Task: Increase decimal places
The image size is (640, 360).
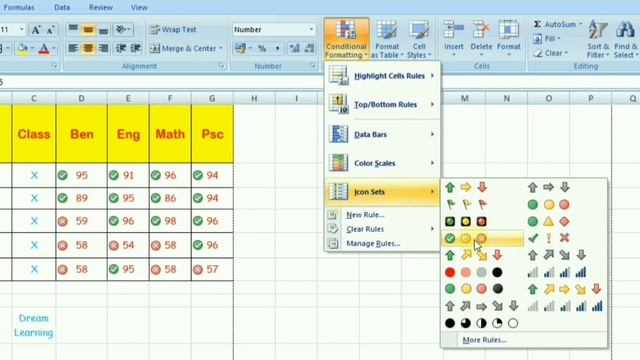Action: click(294, 49)
